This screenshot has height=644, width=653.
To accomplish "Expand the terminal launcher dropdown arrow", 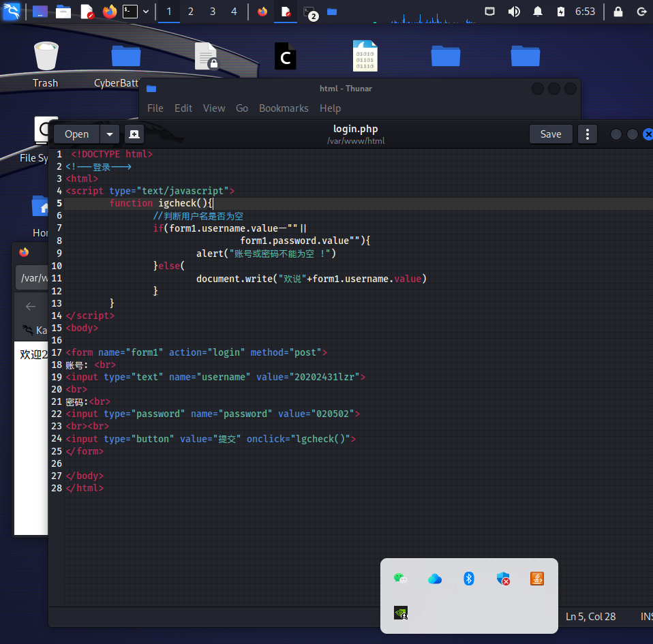I will (x=146, y=12).
